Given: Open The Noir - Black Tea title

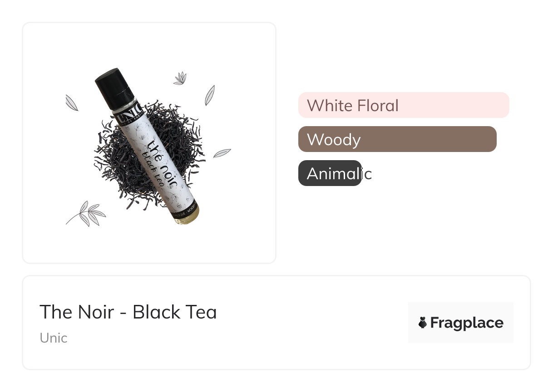Looking at the screenshot, I should 128,312.
